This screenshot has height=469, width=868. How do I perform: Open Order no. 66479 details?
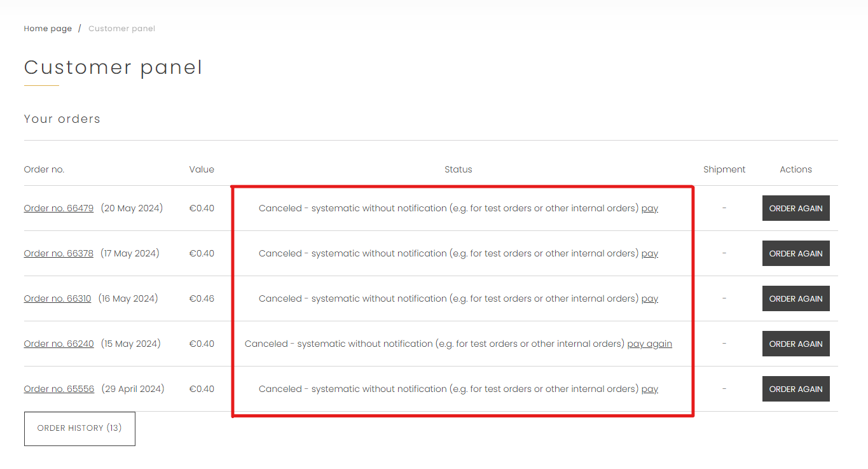[59, 208]
